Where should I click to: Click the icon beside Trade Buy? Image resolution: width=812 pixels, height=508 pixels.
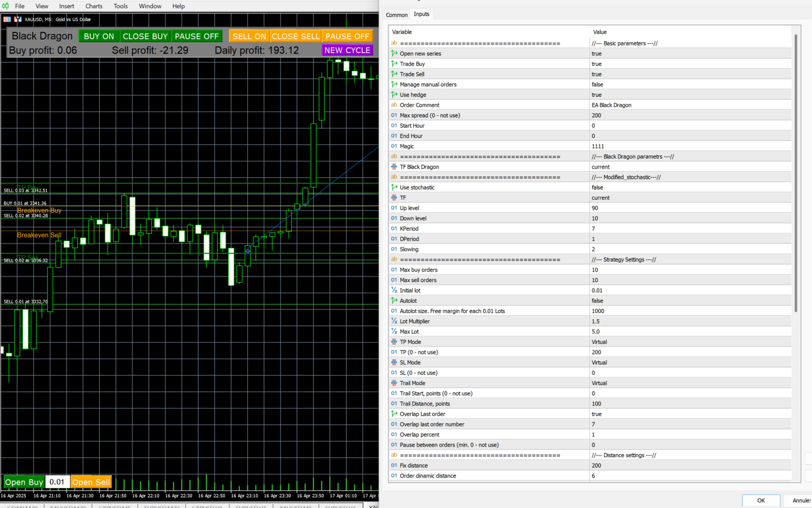point(394,63)
